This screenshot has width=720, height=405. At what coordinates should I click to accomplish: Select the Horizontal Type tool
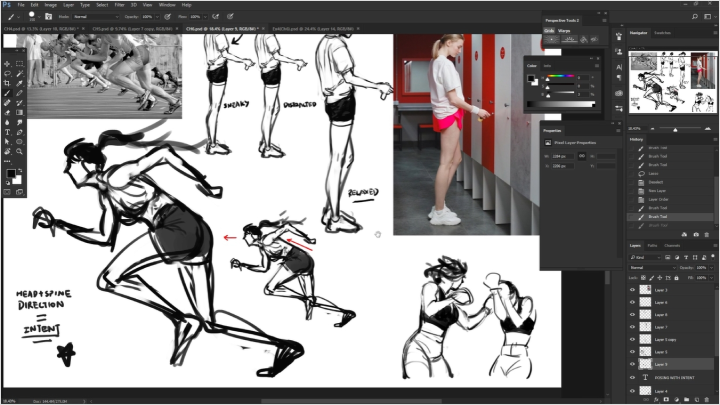point(7,132)
